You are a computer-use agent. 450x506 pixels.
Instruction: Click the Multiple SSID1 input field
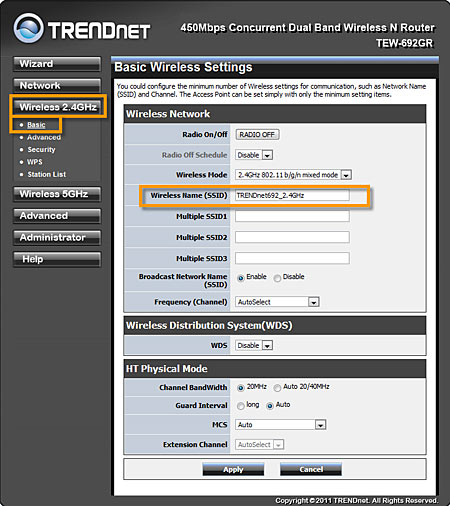pyautogui.click(x=292, y=216)
